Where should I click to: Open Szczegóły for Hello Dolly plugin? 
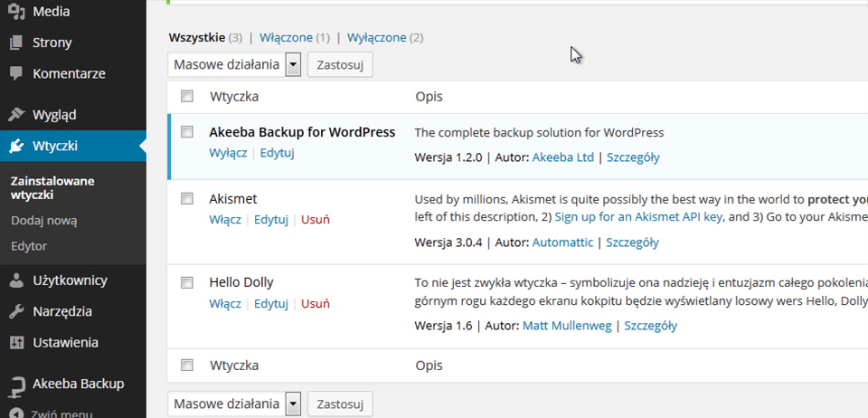tap(651, 326)
